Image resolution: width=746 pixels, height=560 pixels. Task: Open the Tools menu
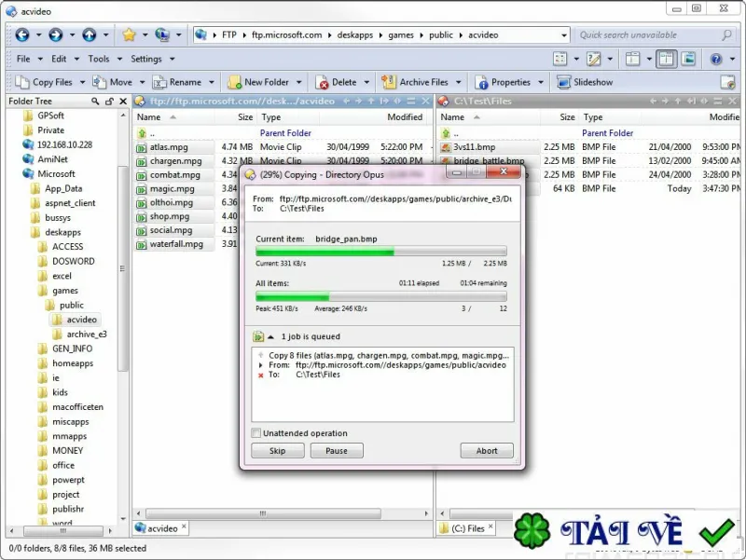click(99, 59)
